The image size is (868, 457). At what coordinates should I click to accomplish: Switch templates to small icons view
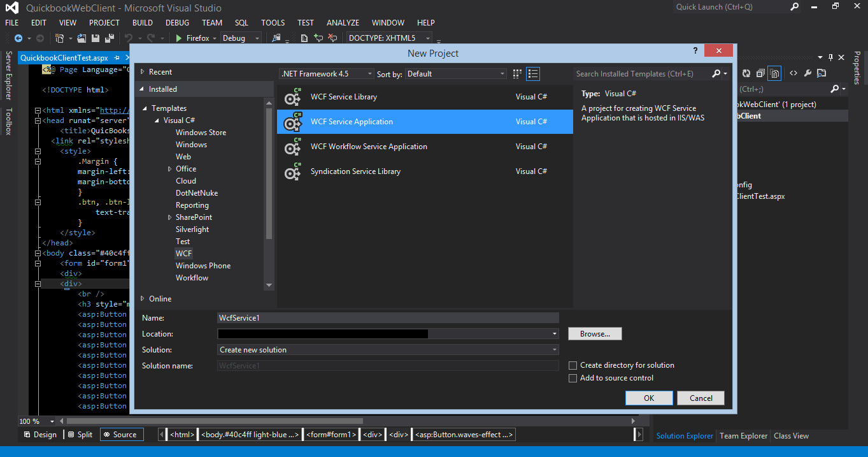(517, 74)
